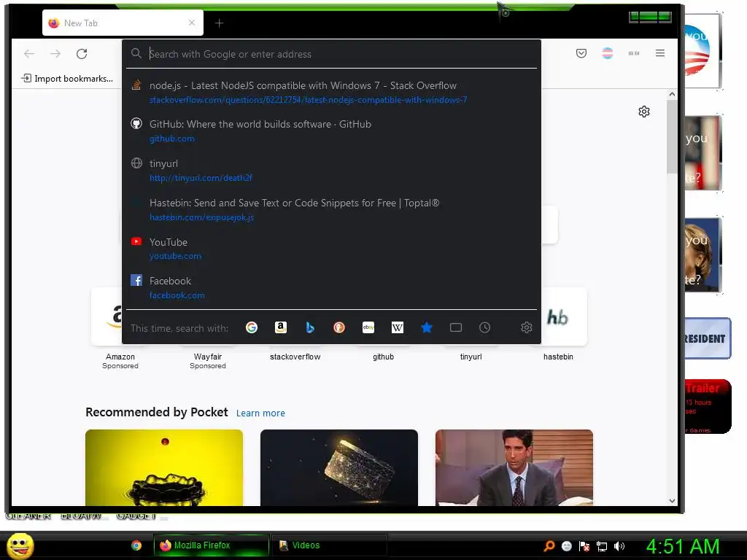Screen dimensions: 747x560
Task: Open the Wayfair sponsored shortcut
Action: tap(208, 361)
